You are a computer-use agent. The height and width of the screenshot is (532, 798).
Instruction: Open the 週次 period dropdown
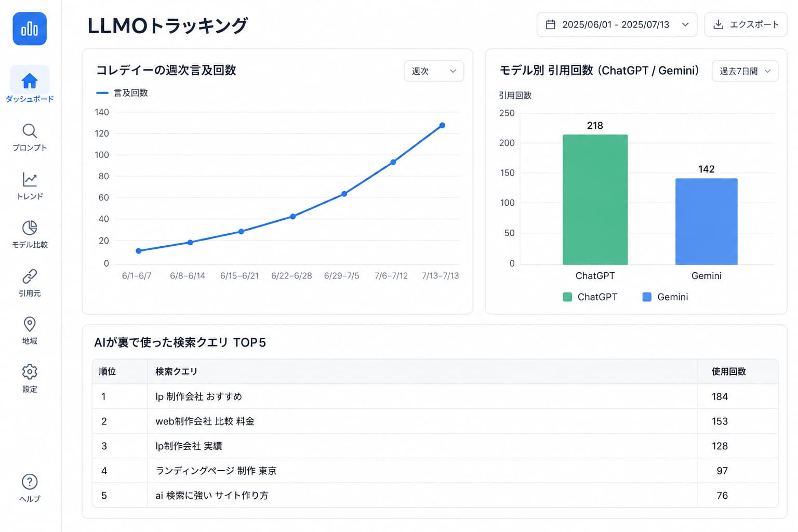[x=434, y=71]
